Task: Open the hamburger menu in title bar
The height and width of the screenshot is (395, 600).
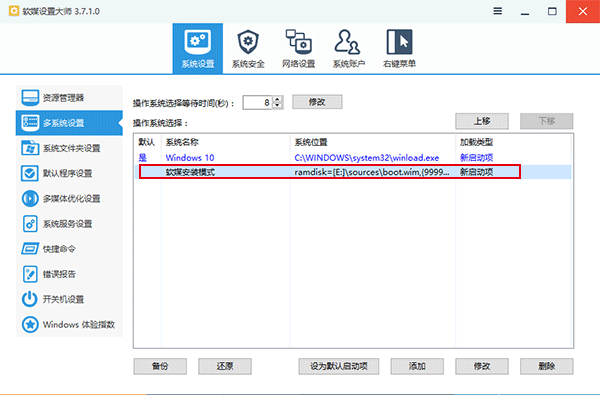Action: [497, 11]
